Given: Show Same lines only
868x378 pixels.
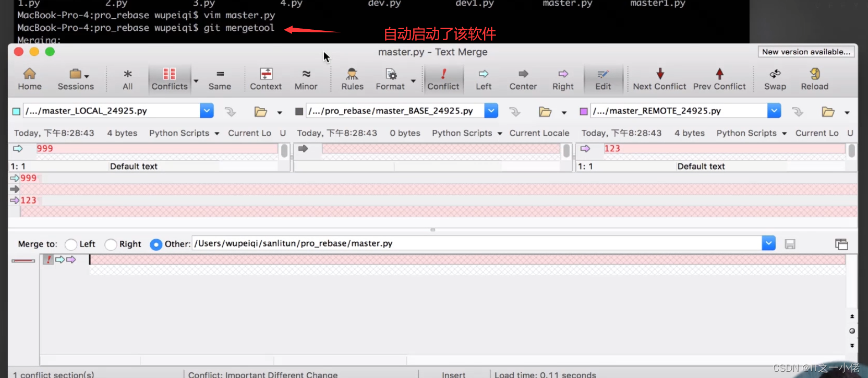Looking at the screenshot, I should coord(220,79).
